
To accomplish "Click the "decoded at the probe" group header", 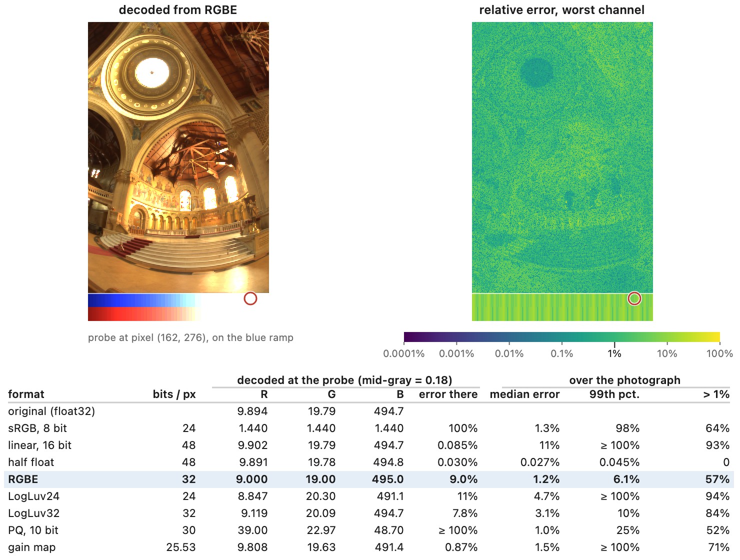I will click(x=345, y=380).
